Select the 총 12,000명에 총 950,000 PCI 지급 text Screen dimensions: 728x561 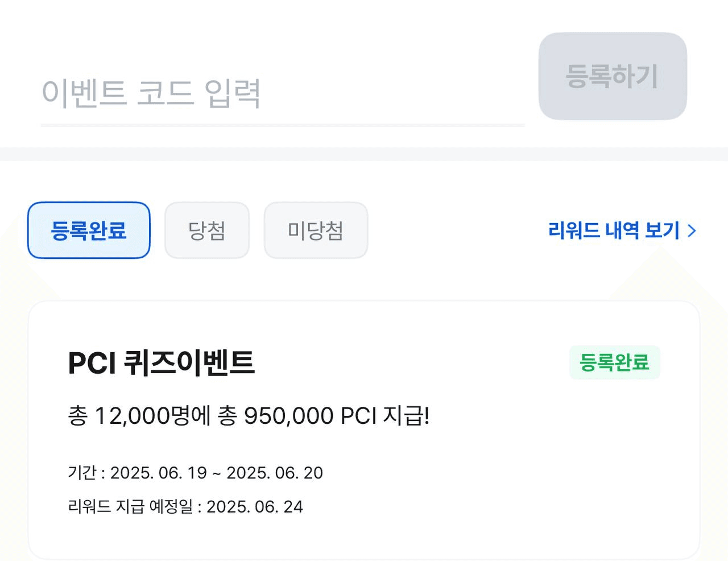(x=249, y=416)
